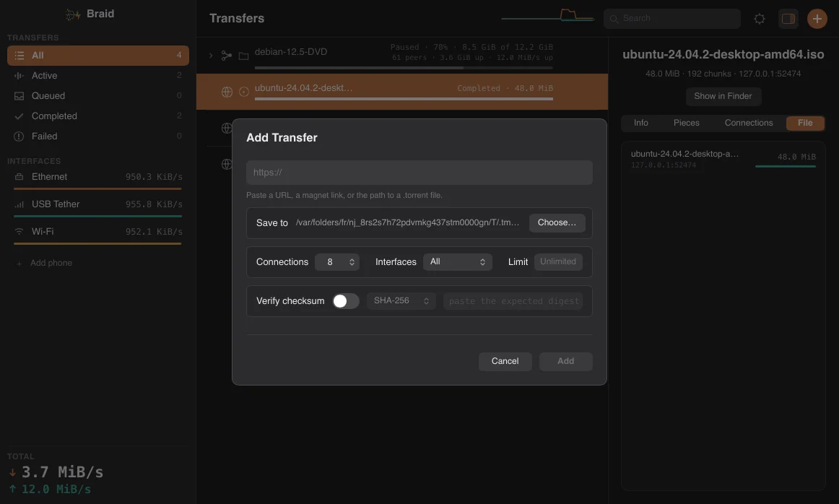
Task: Switch to the Connections tab
Action: click(749, 123)
